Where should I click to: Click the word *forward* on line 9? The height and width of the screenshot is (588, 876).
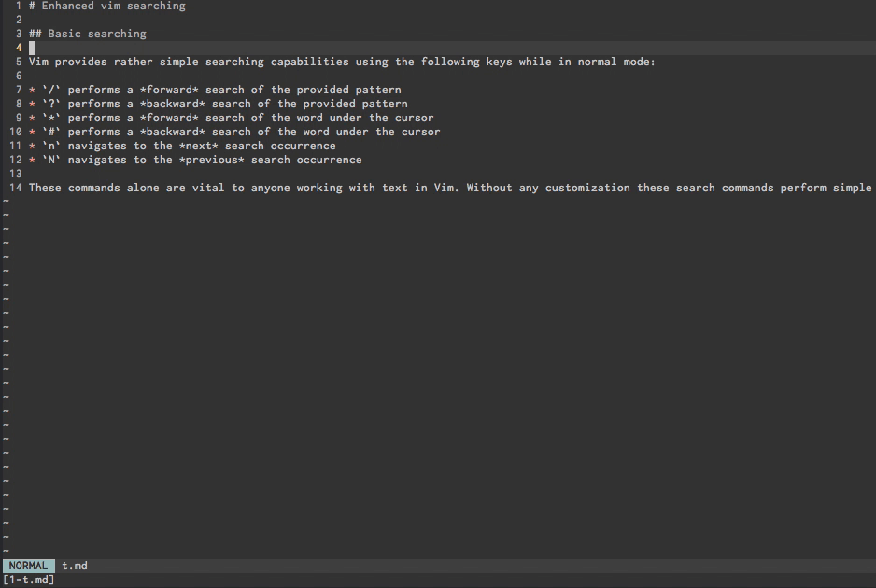(169, 118)
